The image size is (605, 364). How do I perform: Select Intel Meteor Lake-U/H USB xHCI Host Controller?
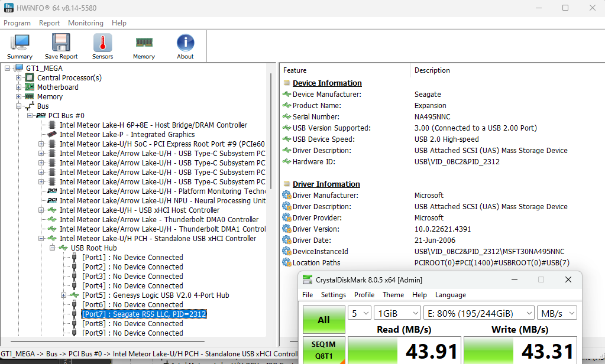pos(140,210)
